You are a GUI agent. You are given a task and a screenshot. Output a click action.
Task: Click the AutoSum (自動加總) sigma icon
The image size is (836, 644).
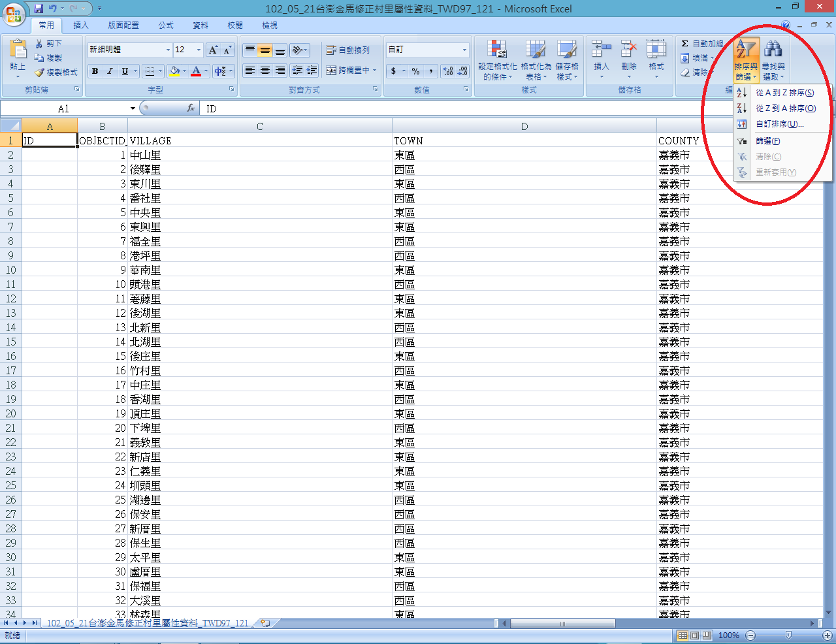(684, 44)
